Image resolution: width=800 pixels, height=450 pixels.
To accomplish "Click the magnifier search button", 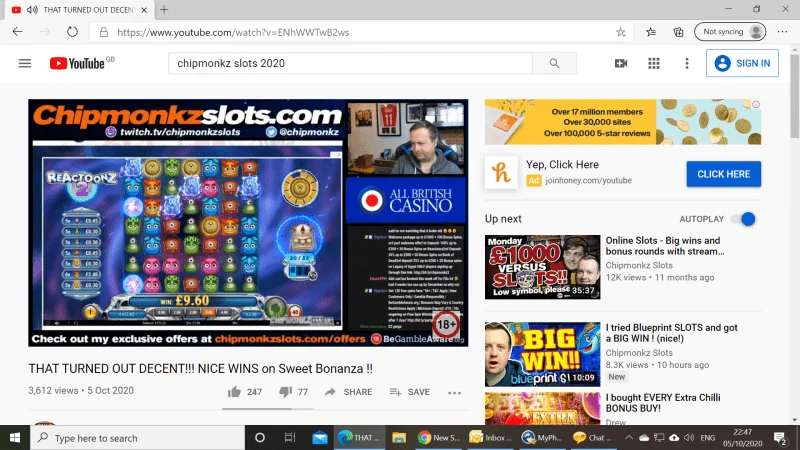I will [x=554, y=63].
